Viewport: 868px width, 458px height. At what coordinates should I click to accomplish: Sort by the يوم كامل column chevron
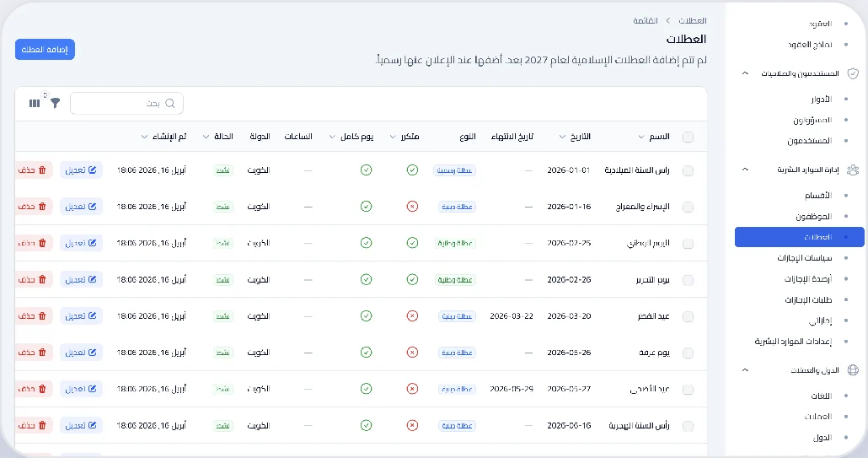tap(332, 137)
